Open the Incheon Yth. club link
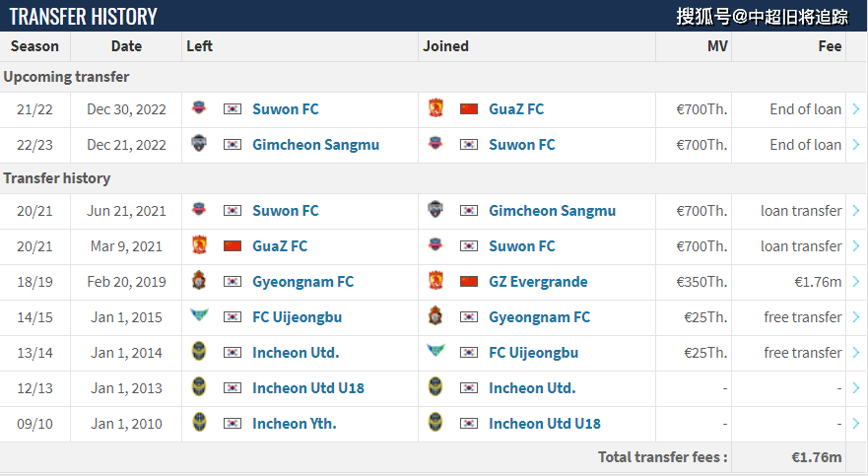This screenshot has height=476, width=868. tap(295, 424)
